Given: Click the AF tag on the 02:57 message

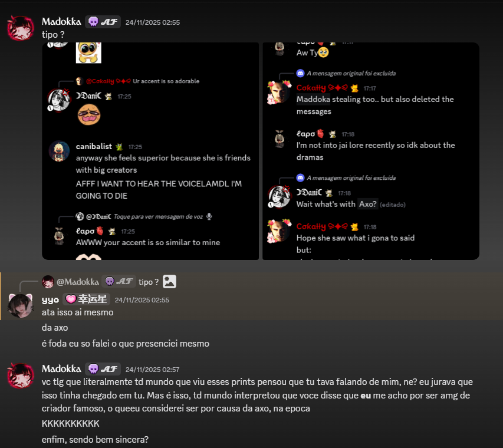Looking at the screenshot, I should pos(103,369).
